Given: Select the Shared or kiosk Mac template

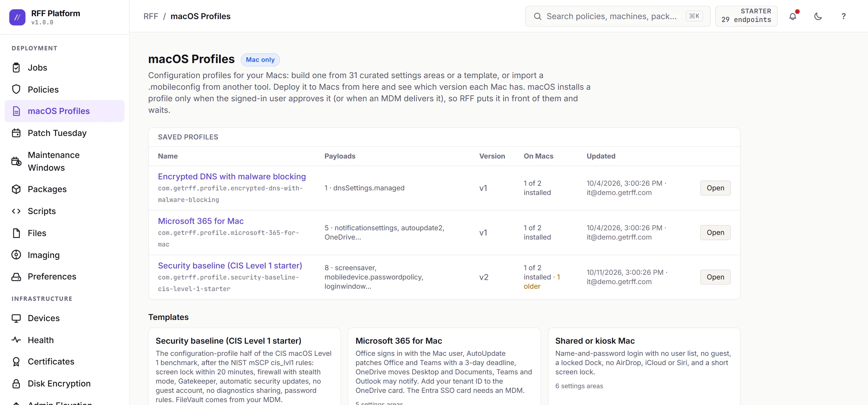Looking at the screenshot, I should pos(644,367).
